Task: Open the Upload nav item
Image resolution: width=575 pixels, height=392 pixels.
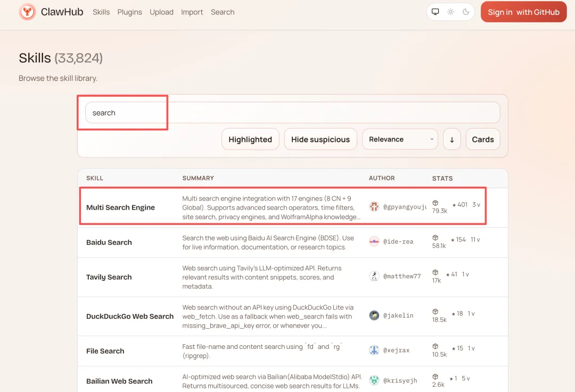Action: click(x=161, y=12)
